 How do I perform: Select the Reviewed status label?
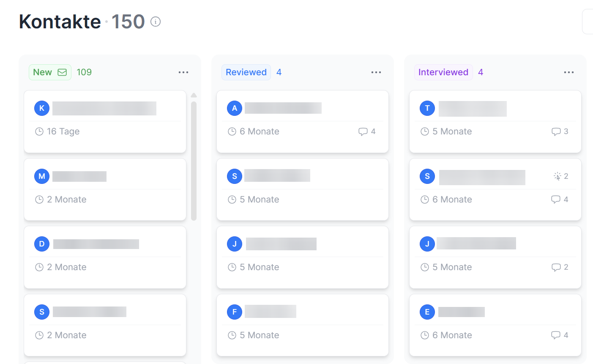click(x=246, y=72)
